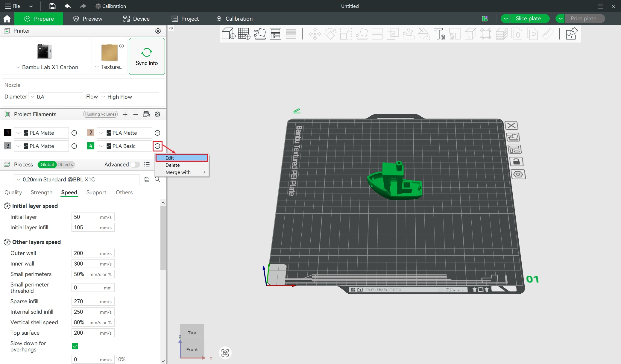Image resolution: width=621 pixels, height=364 pixels.
Task: Toggle the Advanced mode switch
Action: (135, 164)
